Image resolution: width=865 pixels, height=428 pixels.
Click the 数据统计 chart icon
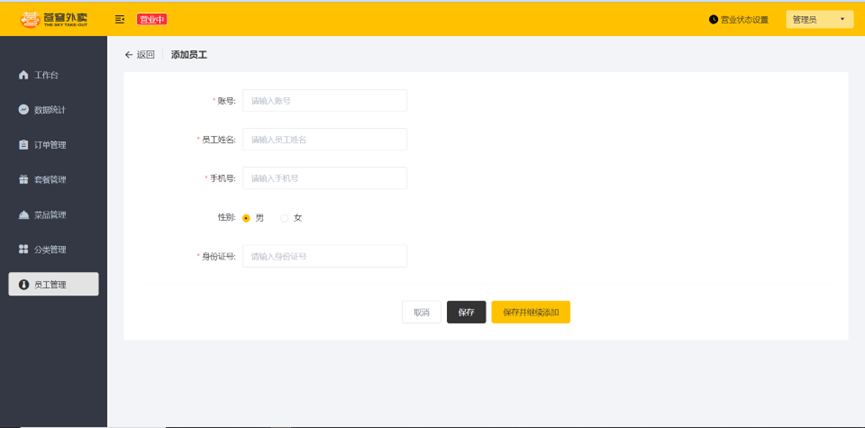(x=23, y=110)
